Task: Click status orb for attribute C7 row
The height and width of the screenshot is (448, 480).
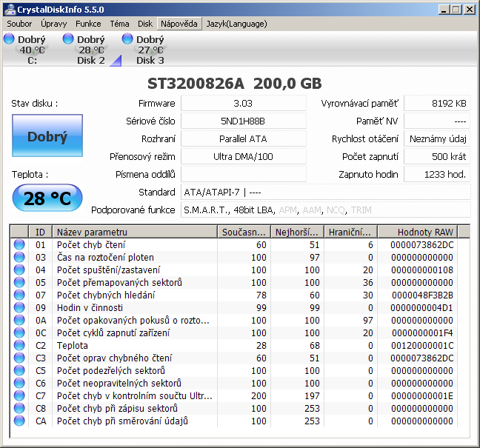Action: (x=19, y=395)
